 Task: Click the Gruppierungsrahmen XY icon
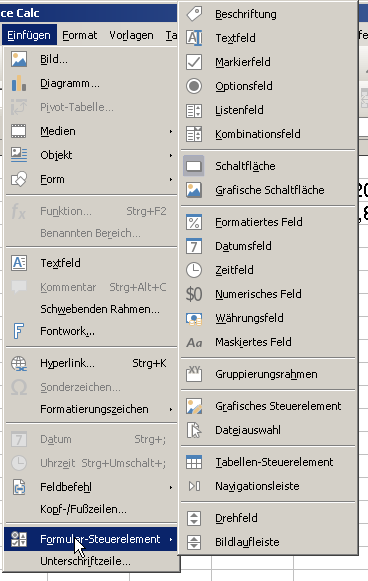tap(194, 374)
